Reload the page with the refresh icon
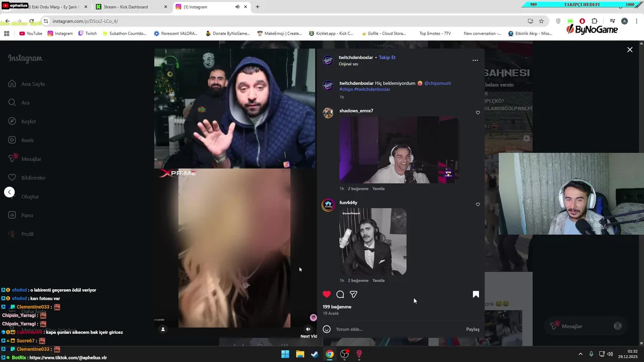Viewport: 644px width, 362px height. (32, 21)
